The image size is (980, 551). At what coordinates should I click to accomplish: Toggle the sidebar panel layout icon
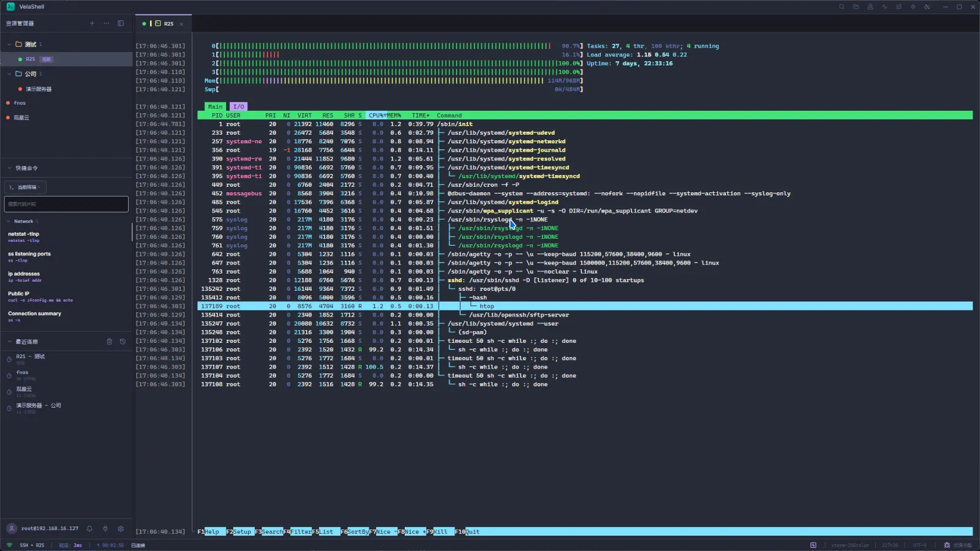pyautogui.click(x=121, y=23)
